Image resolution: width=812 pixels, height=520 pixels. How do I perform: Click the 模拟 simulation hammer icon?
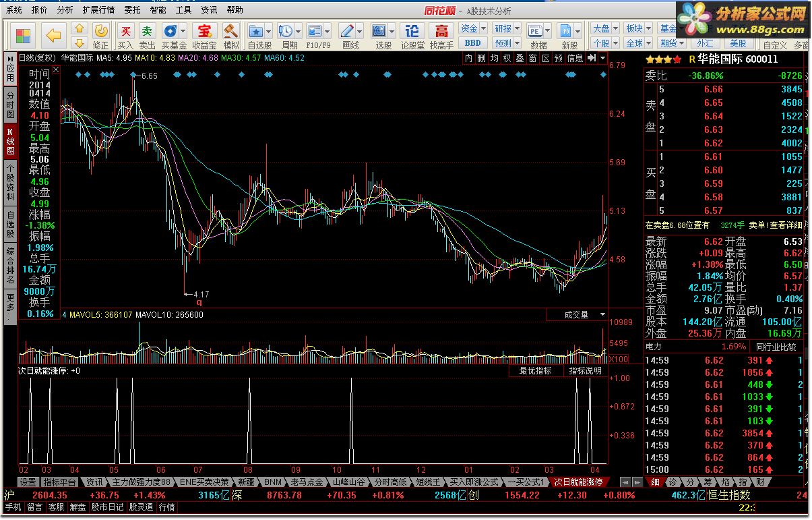(x=231, y=36)
